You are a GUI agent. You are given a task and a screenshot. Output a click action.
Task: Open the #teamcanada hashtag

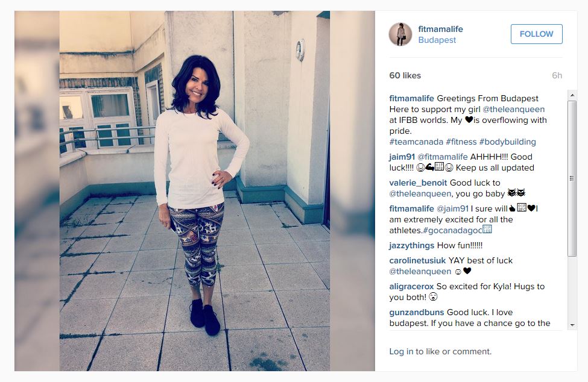pos(416,142)
